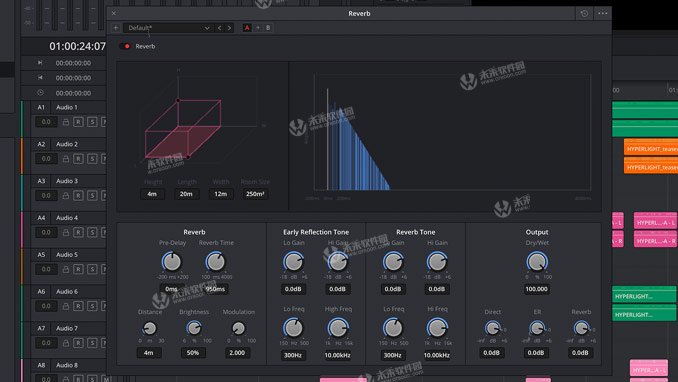Copy settings from A to B

(258, 28)
